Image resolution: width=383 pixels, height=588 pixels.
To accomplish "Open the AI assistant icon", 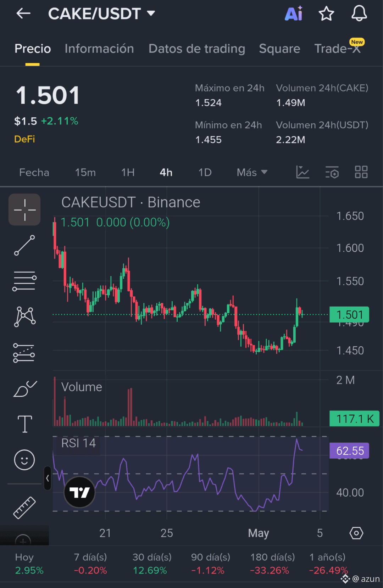I will (x=294, y=13).
